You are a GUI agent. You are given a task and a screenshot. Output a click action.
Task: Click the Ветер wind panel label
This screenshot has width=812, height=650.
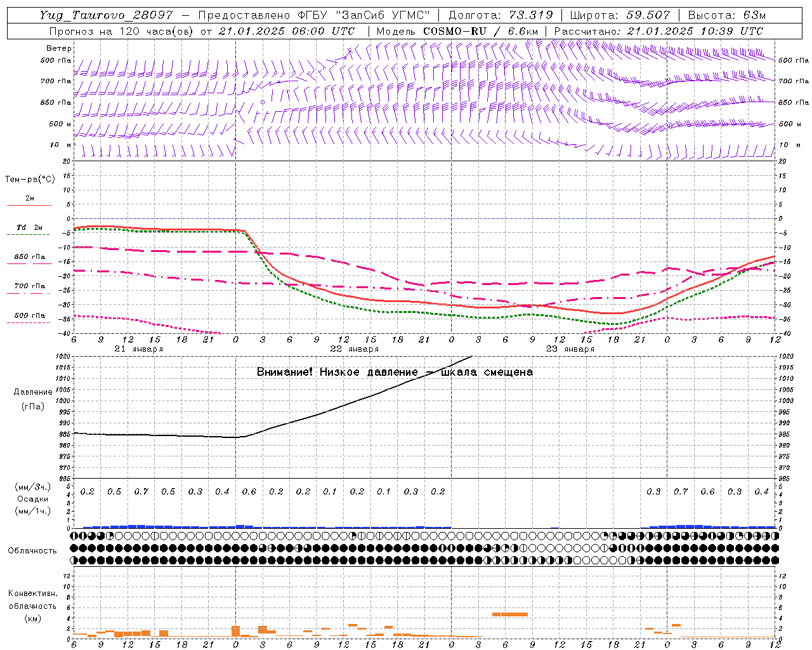pyautogui.click(x=58, y=48)
